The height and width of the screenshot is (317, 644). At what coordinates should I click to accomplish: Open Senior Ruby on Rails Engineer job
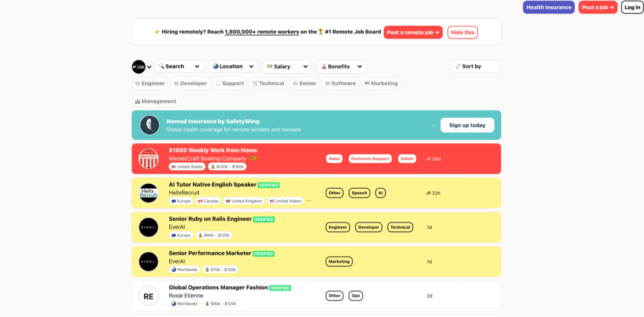click(210, 220)
